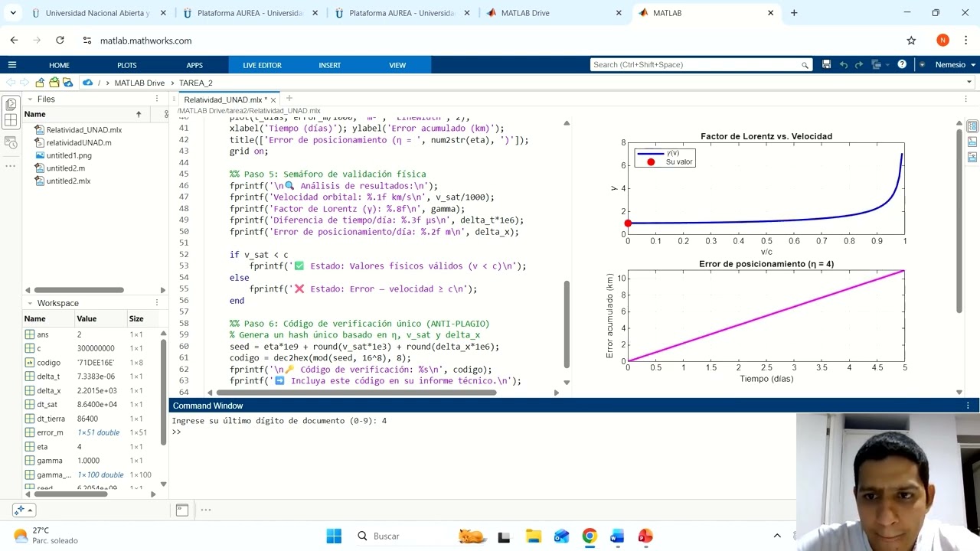Open the weather widget on taskbar
The image size is (980, 551).
(x=47, y=536)
